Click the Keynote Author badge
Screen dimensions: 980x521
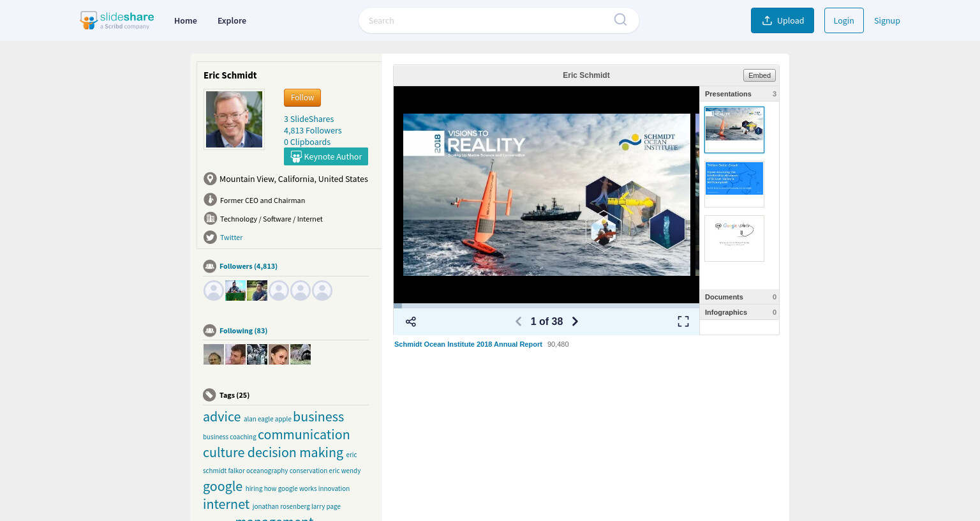pos(326,156)
